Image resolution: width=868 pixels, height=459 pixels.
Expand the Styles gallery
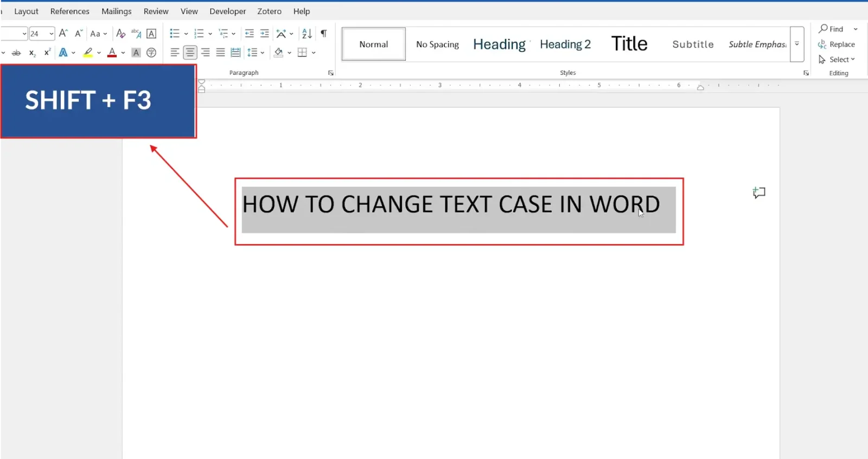[797, 44]
